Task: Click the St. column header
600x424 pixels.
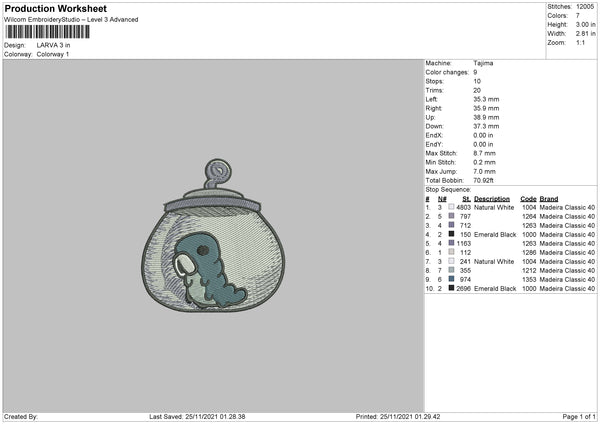Action: click(465, 198)
